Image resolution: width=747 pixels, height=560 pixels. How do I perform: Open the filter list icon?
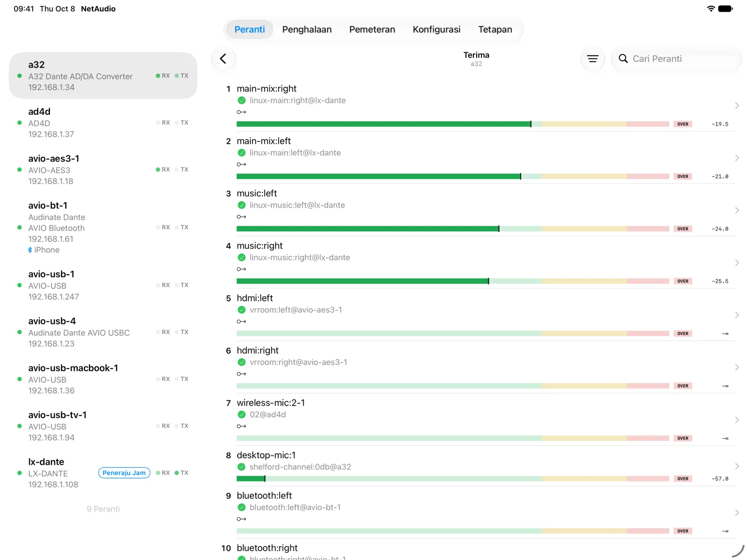pos(592,59)
